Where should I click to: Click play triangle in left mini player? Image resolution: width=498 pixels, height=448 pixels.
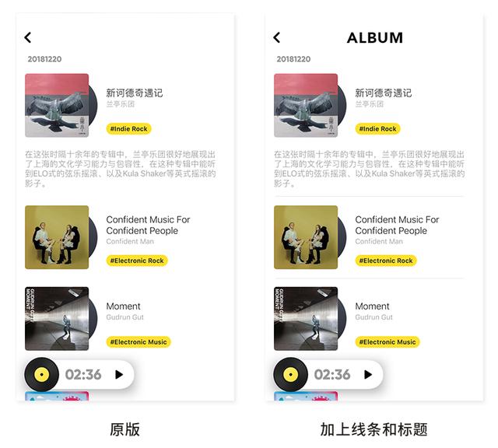(x=119, y=375)
